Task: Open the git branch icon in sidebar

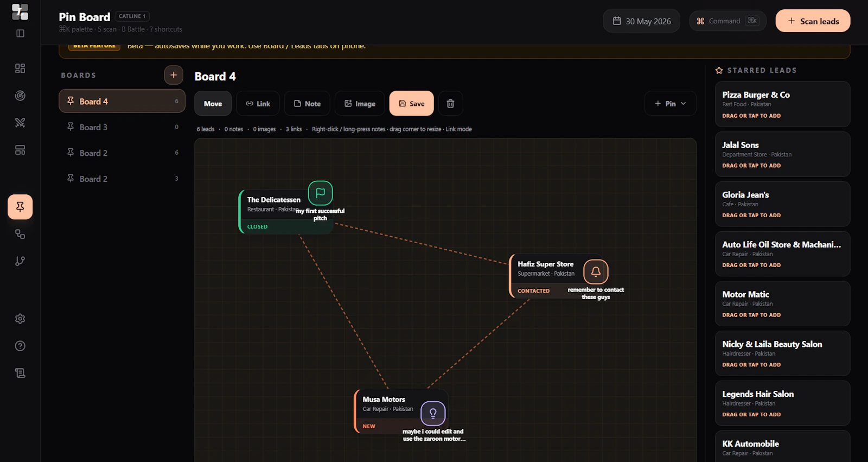Action: click(20, 261)
